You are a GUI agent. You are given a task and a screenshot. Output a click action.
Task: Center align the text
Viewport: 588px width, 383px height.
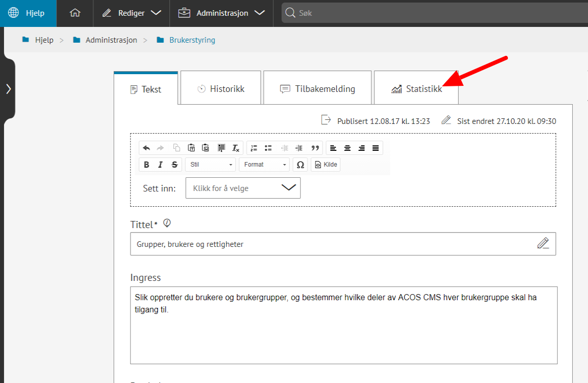click(x=348, y=148)
